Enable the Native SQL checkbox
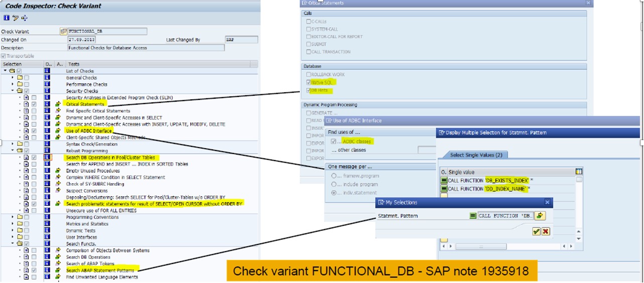644x283 pixels. (308, 82)
